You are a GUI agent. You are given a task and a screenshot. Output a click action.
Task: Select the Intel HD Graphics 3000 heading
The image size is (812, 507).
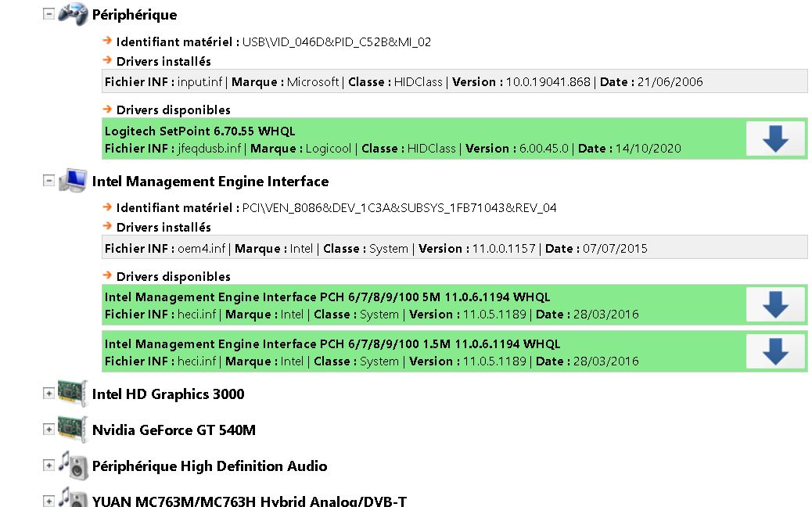pos(168,394)
